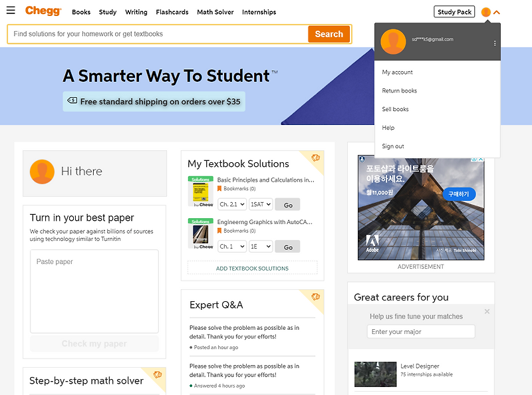Screen dimensions: 532x395
Task: Open the three-dot options in account panel
Action: click(495, 43)
